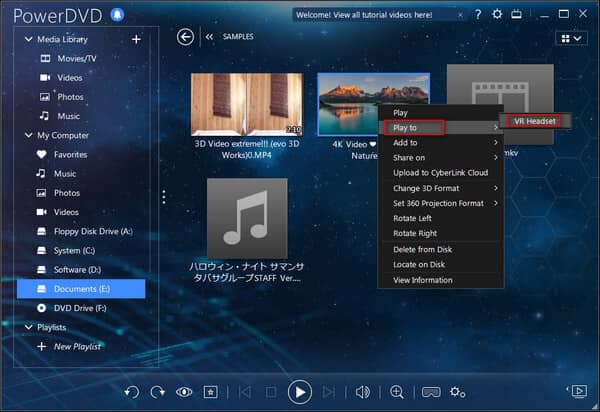This screenshot has width=600, height=412.
Task: Dismiss the welcome tutorial banner
Action: (460, 15)
